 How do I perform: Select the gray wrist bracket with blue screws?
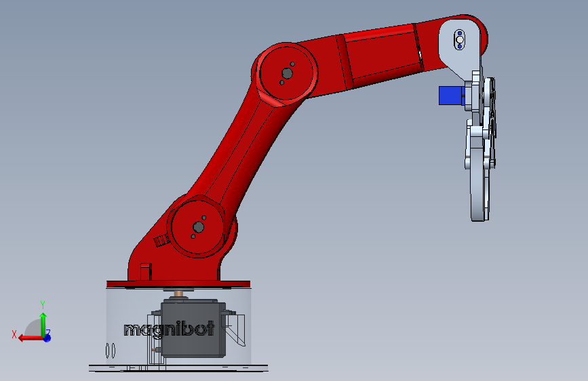point(460,49)
